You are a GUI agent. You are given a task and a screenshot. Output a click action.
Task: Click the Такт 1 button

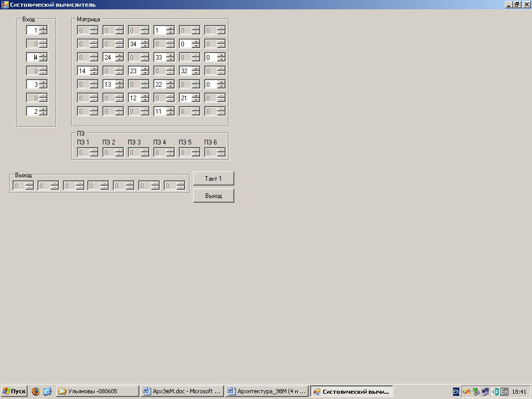click(x=214, y=179)
